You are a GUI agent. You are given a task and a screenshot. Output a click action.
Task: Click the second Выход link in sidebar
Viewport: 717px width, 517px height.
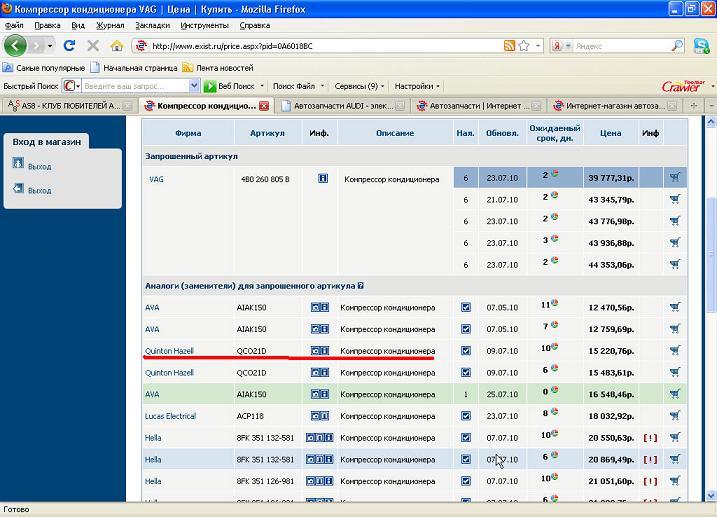coord(39,190)
